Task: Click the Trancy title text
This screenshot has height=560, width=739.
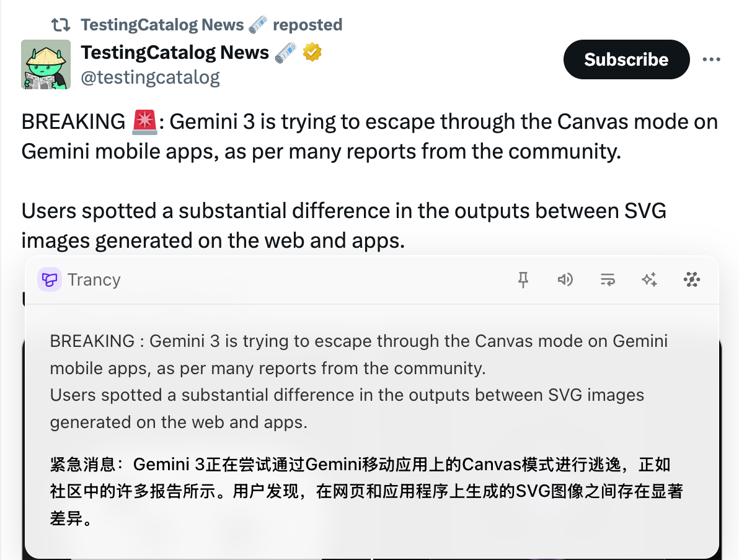Action: click(94, 280)
